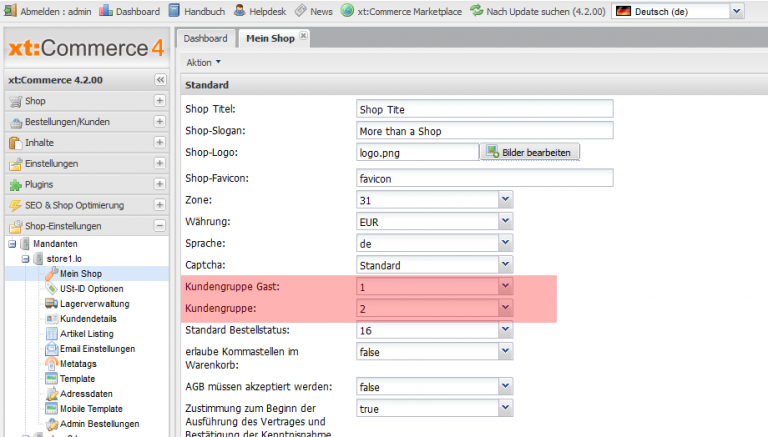768x437 pixels.
Task: Open Kundengruppe Gast dropdown
Action: coord(505,287)
